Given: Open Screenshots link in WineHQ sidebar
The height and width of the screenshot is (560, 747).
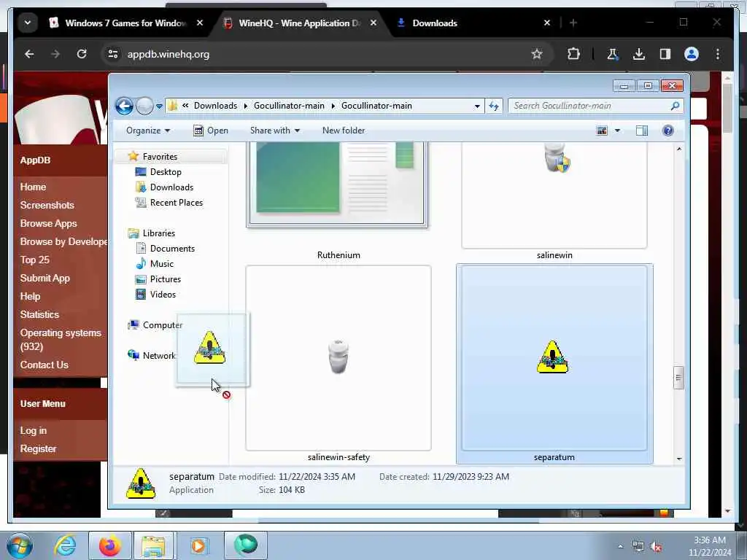Looking at the screenshot, I should coord(47,205).
